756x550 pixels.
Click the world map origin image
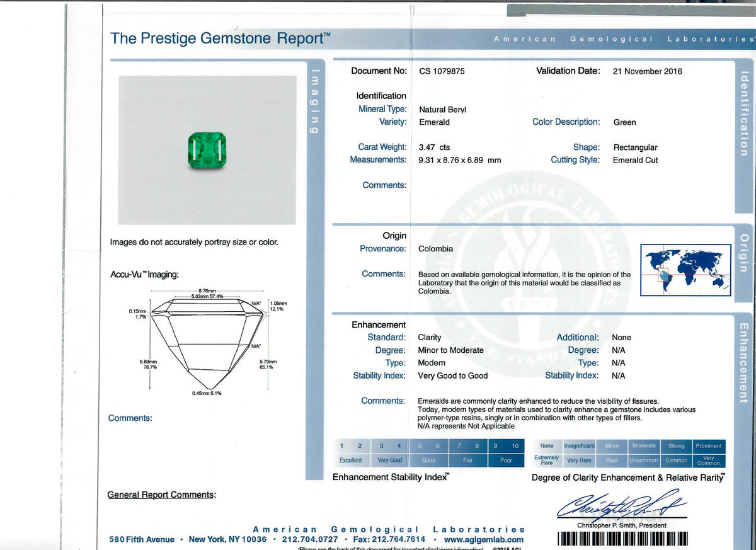click(685, 270)
